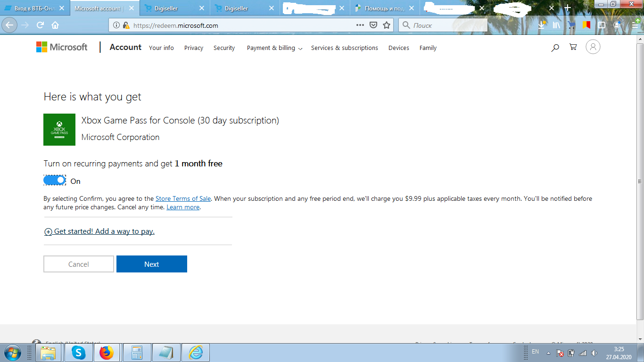Open the Privacy page
This screenshot has width=644, height=362.
click(194, 48)
